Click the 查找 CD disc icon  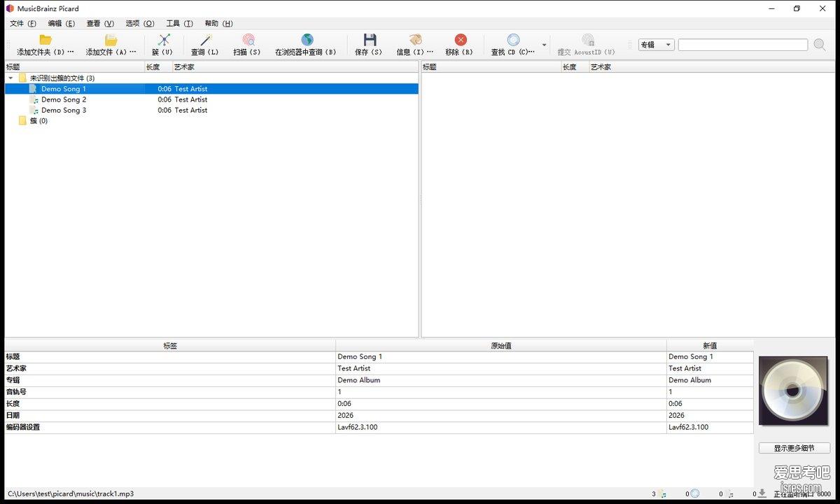[513, 40]
